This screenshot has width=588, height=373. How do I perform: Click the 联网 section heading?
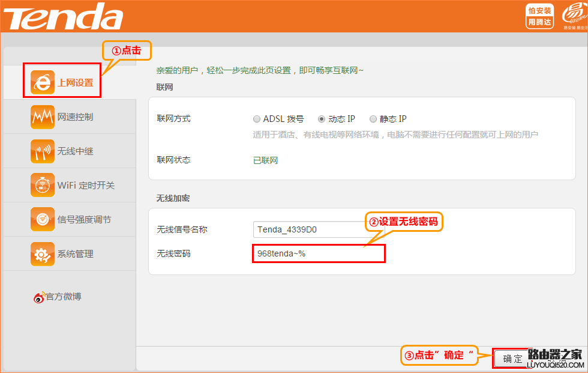(x=164, y=87)
